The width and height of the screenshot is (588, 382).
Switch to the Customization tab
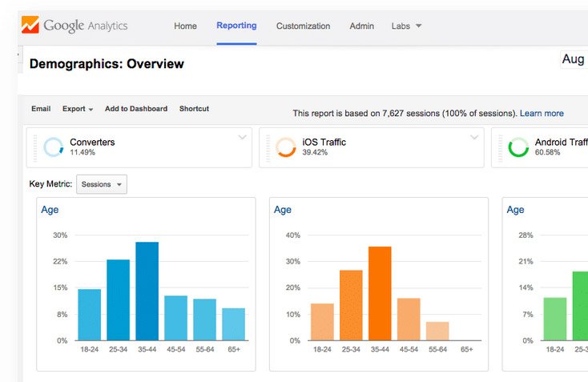click(x=303, y=26)
